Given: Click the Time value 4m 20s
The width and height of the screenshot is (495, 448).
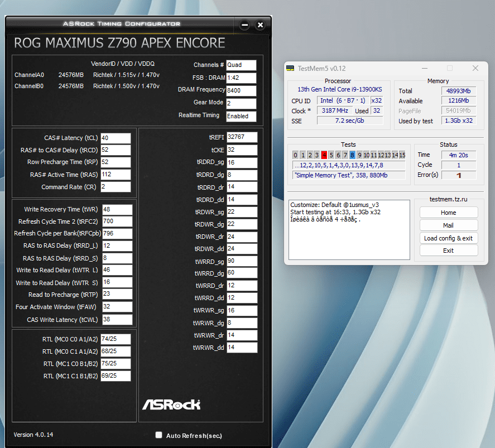Looking at the screenshot, I should (459, 155).
